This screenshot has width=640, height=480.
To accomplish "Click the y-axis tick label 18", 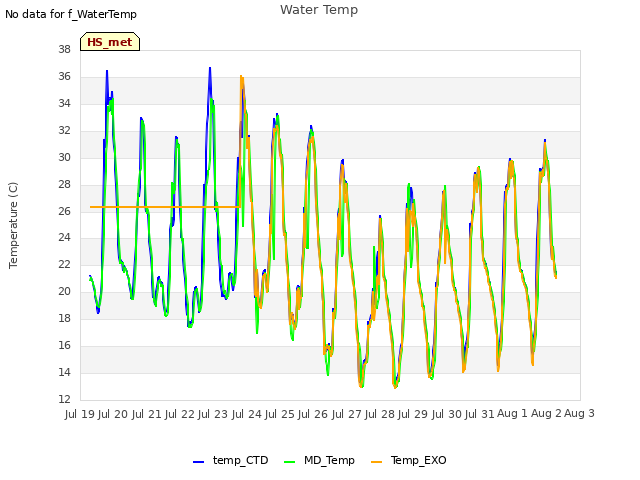I will click(64, 318).
